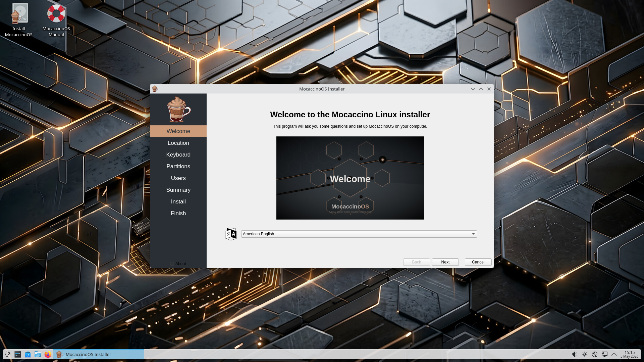The image size is (644, 362).
Task: Click the Next button
Action: (x=445, y=262)
